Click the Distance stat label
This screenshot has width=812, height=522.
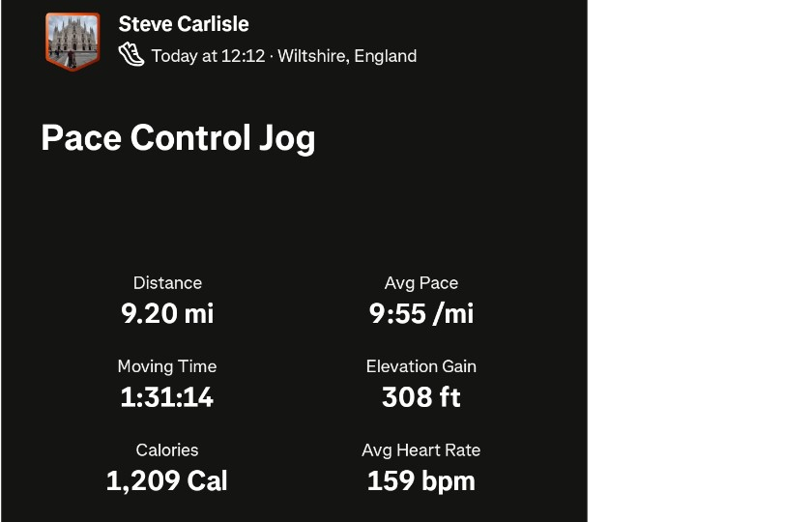pyautogui.click(x=167, y=283)
